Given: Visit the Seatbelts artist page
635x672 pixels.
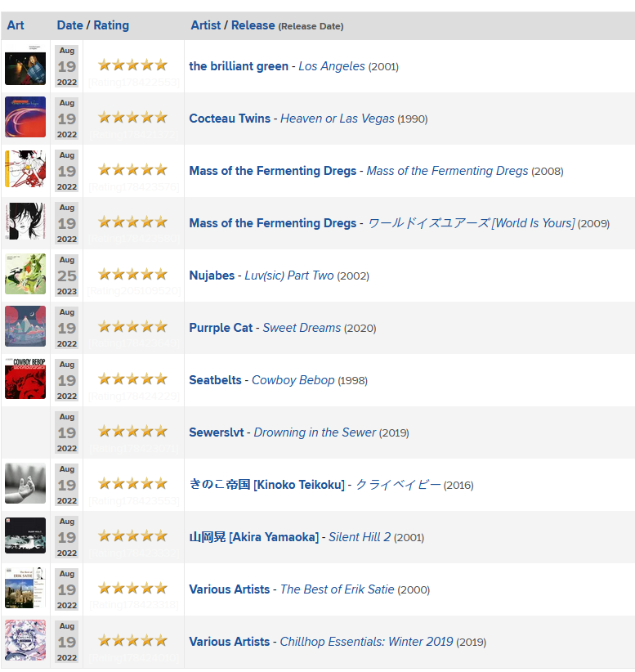Looking at the screenshot, I should pyautogui.click(x=215, y=380).
